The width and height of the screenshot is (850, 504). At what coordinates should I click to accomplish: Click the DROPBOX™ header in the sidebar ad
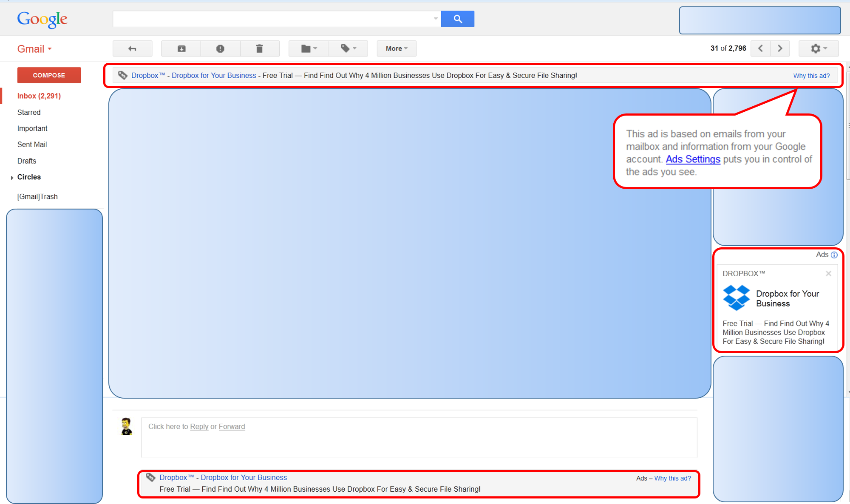pos(744,273)
